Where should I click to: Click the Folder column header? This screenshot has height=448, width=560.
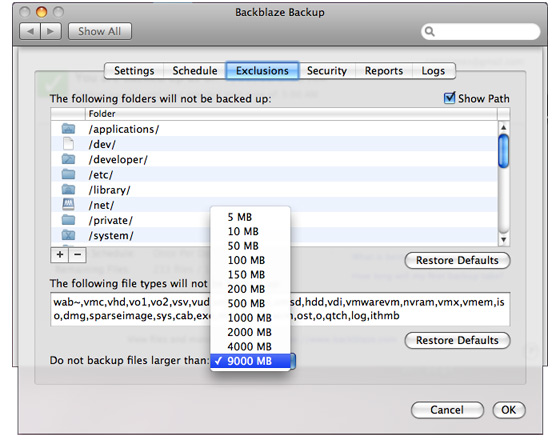point(291,114)
